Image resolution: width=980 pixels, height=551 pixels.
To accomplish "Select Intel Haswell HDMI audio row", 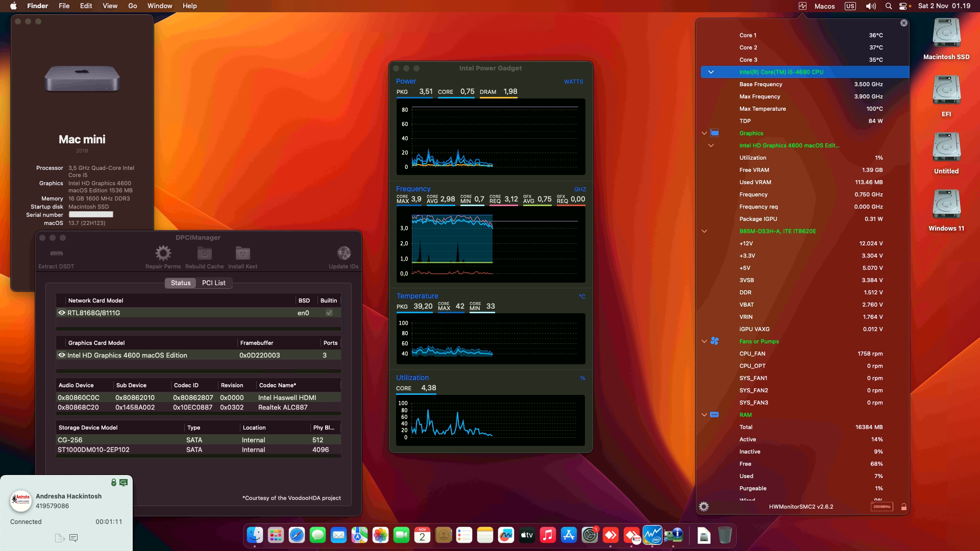I will [198, 397].
